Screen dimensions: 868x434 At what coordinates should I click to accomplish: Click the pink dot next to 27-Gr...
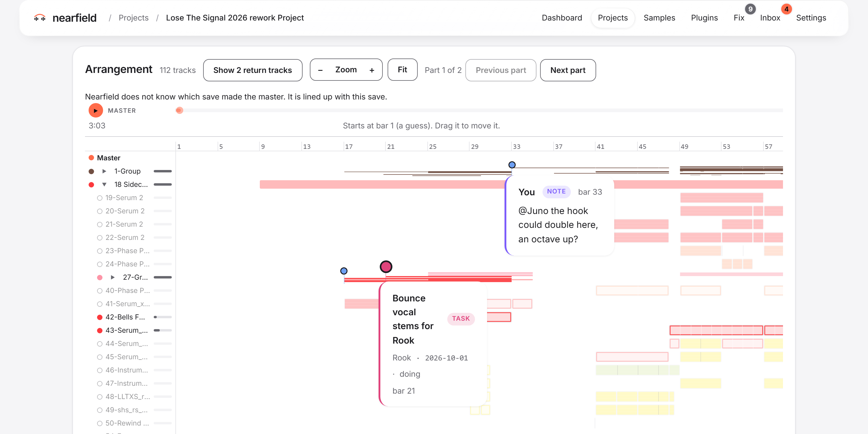[x=100, y=277]
